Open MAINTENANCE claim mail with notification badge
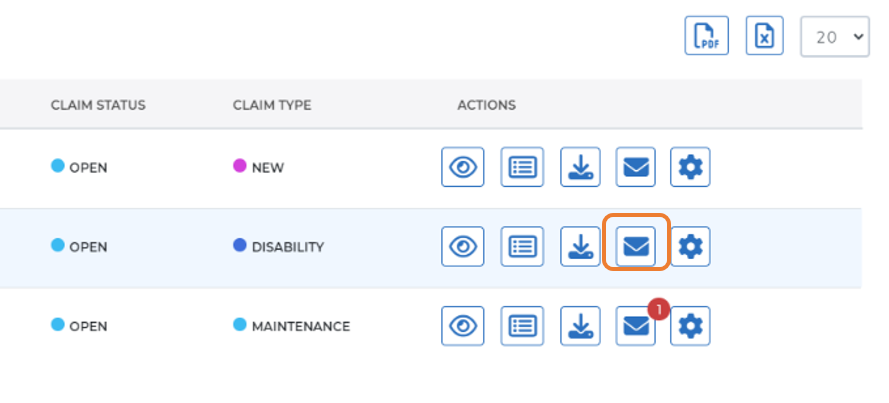The height and width of the screenshot is (403, 889). pos(635,326)
